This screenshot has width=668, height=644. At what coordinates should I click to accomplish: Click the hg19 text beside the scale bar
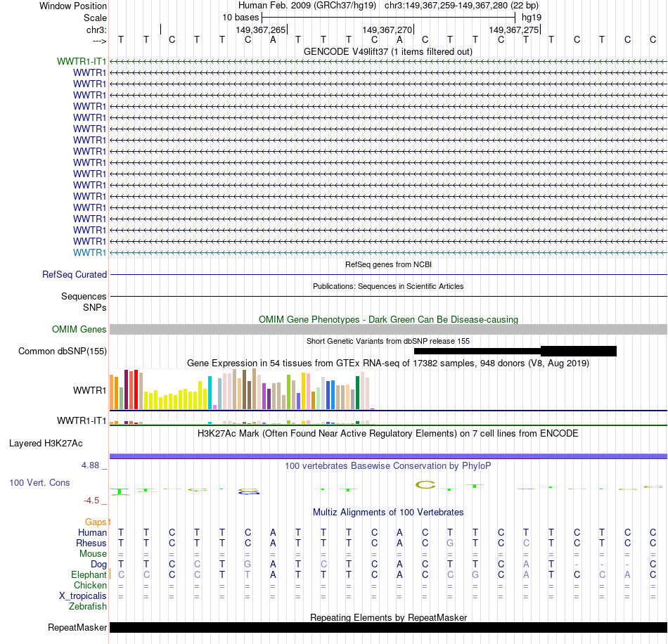click(x=532, y=18)
